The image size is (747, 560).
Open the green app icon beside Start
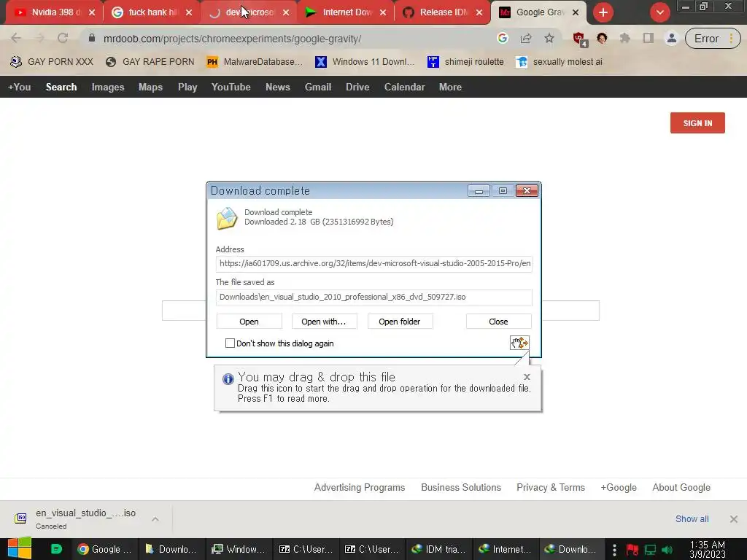pos(56,549)
